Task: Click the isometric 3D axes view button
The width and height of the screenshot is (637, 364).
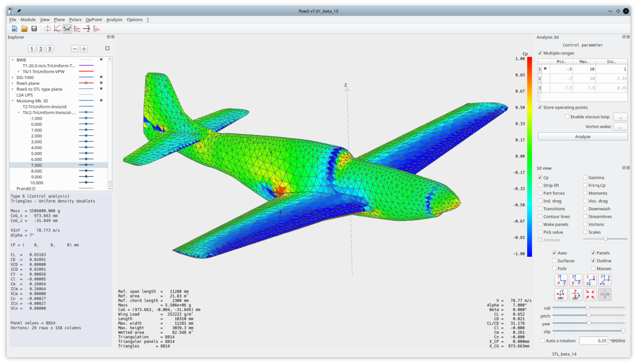Action: click(x=605, y=280)
